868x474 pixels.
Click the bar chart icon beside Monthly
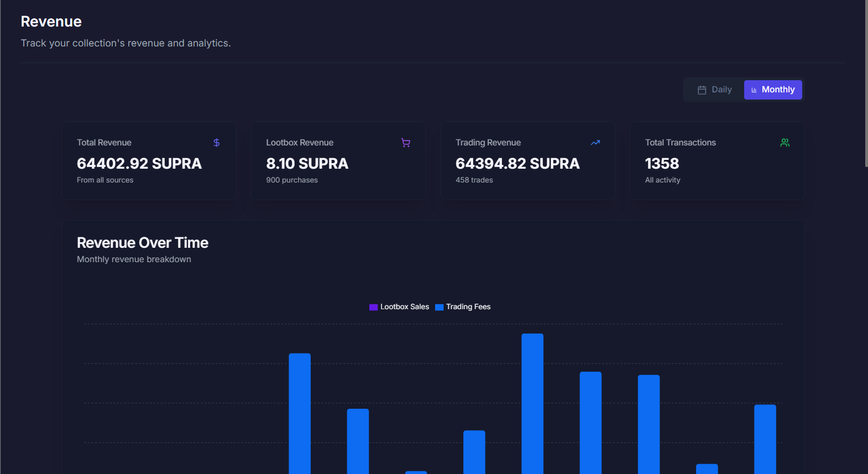click(x=754, y=90)
